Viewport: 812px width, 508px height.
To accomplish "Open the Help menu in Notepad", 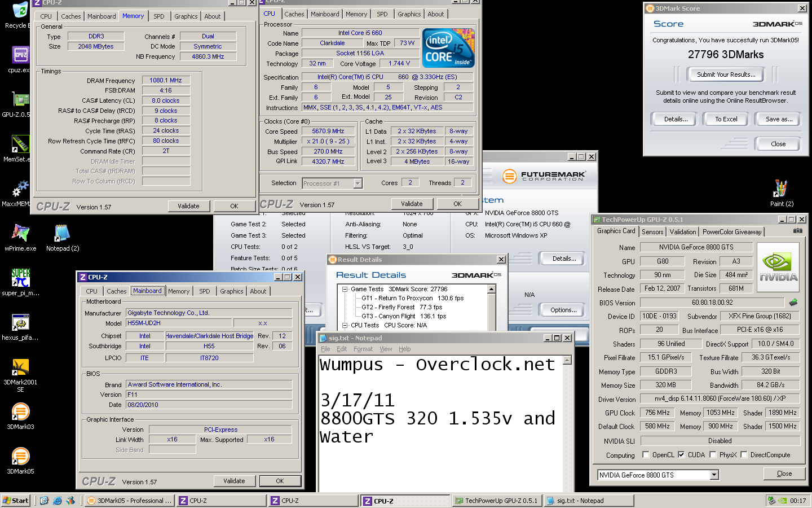I will 404,349.
